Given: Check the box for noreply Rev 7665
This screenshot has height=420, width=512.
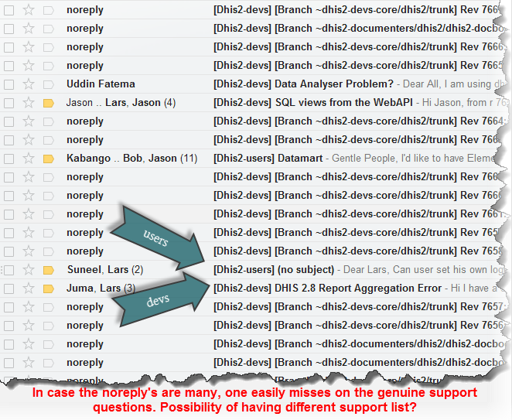Looking at the screenshot, I should [9, 66].
